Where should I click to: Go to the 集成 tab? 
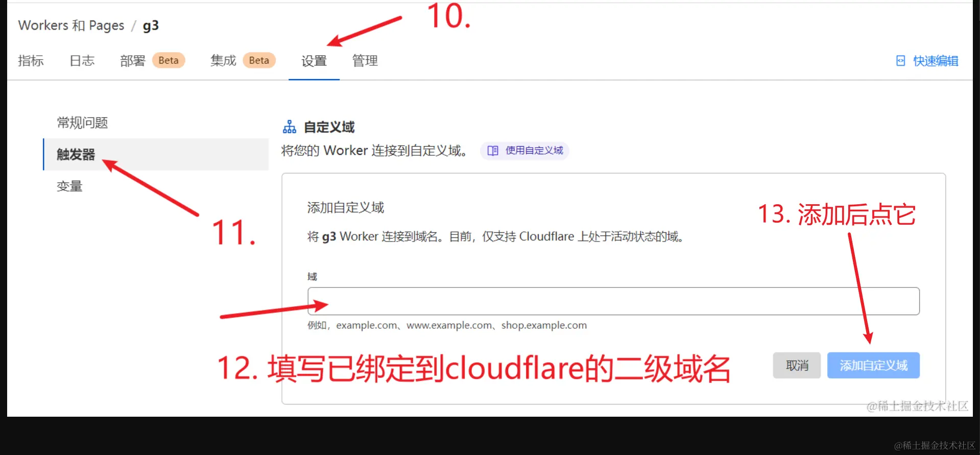tap(223, 61)
